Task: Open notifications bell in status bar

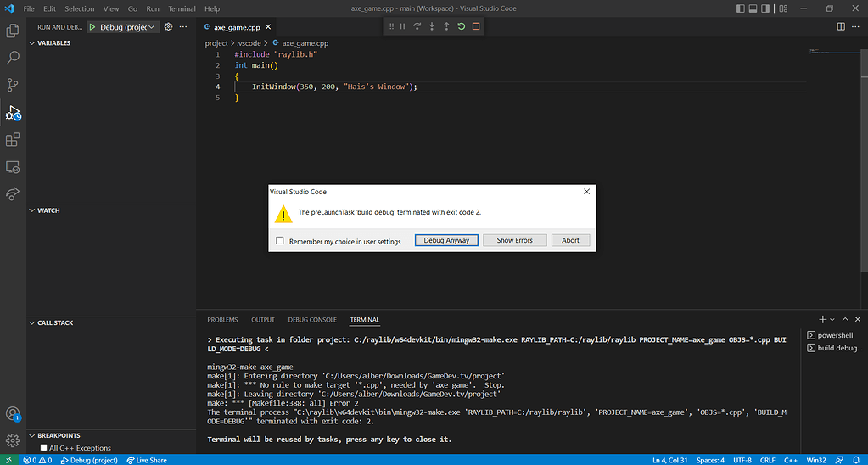Action: pos(856,460)
